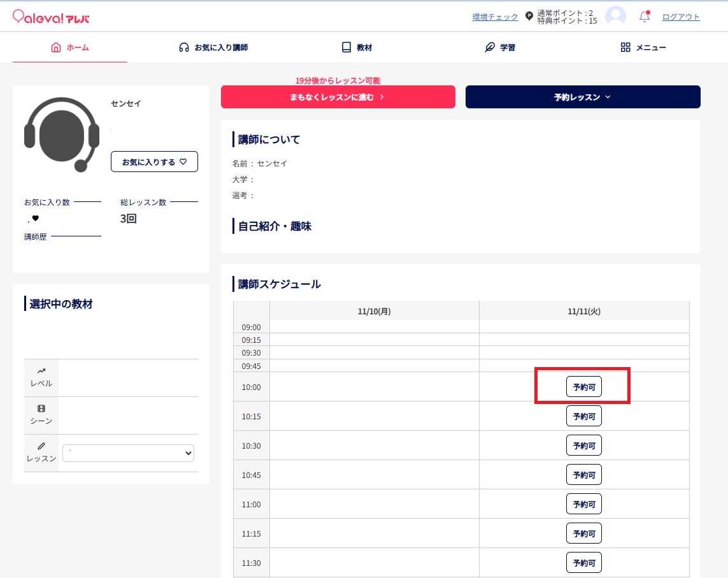Open the レッスン select dropdown
This screenshot has height=578, width=728.
(x=128, y=453)
